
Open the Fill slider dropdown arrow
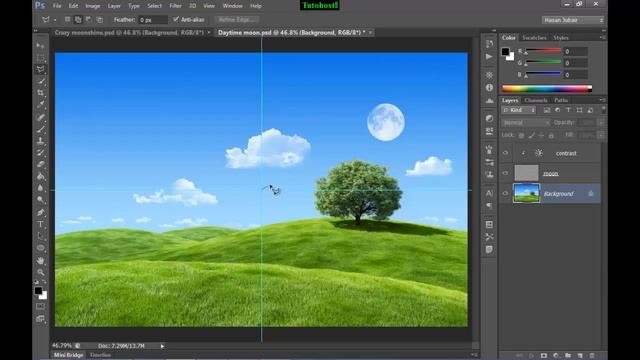point(601,135)
